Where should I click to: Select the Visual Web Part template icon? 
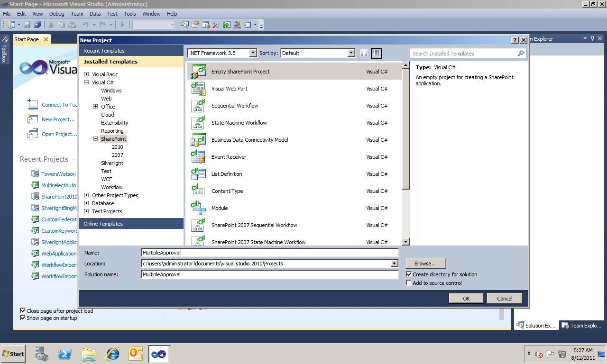(x=198, y=89)
